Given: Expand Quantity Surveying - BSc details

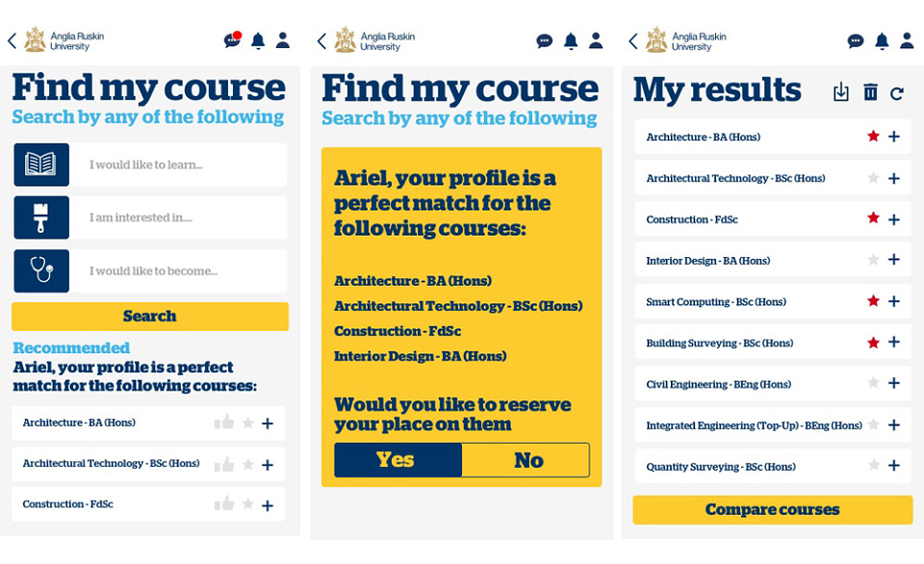Looking at the screenshot, I should point(894,466).
